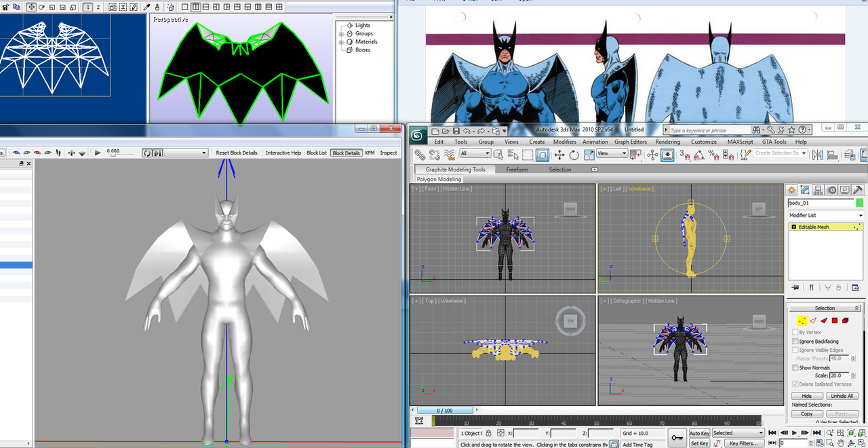
Task: Toggle the Percent Snap button
Action: (x=713, y=155)
